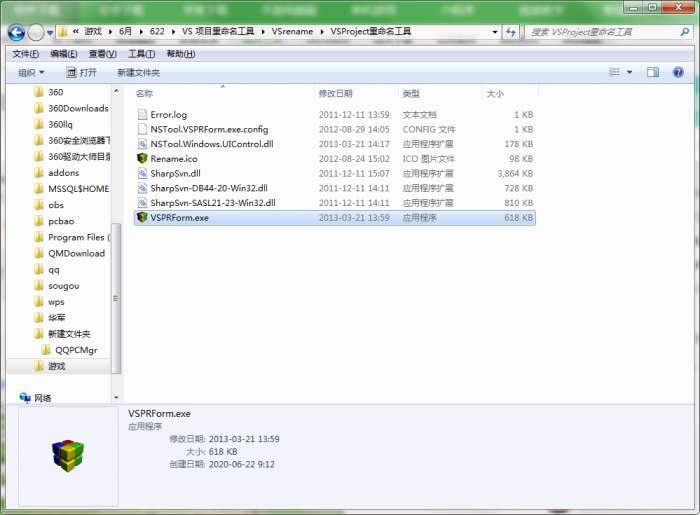Select the Error.log file icon
Image resolution: width=700 pixels, height=515 pixels.
point(142,115)
